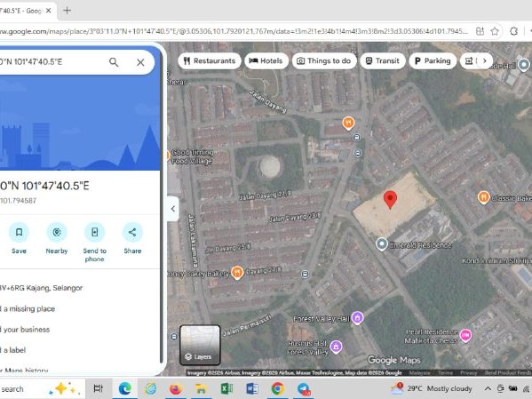Screen dimensions: 532x399
Task: Open File Explorer from taskbar
Action: (x=201, y=388)
